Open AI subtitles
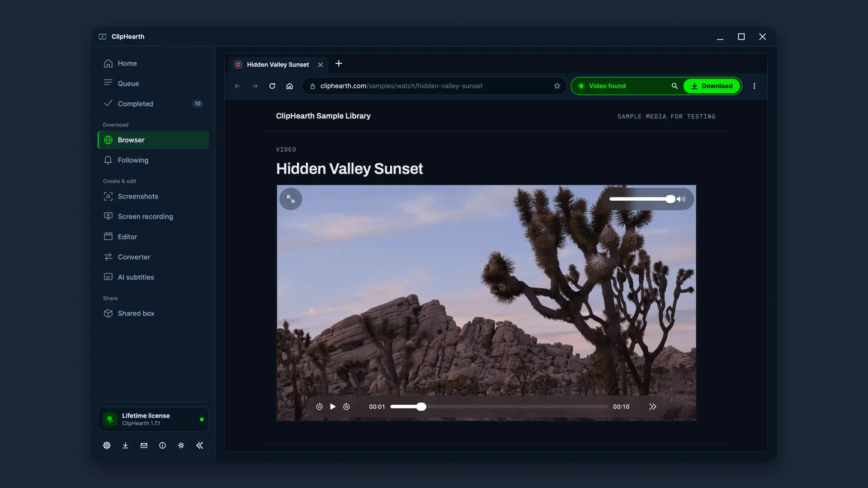The height and width of the screenshot is (488, 868). [x=153, y=277]
